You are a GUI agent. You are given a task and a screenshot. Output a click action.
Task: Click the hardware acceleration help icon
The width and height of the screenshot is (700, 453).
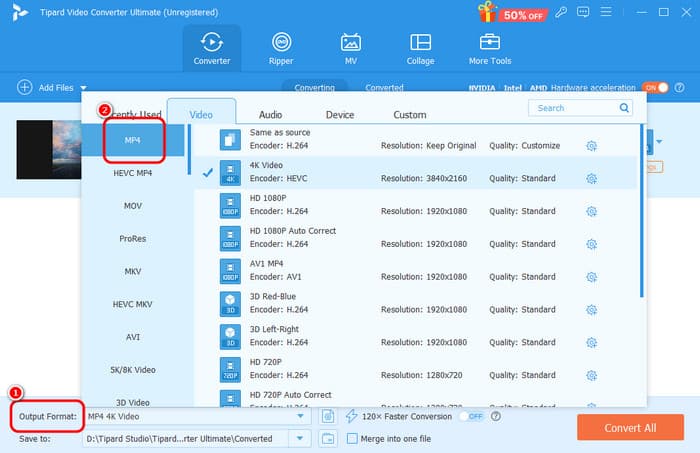(x=679, y=87)
